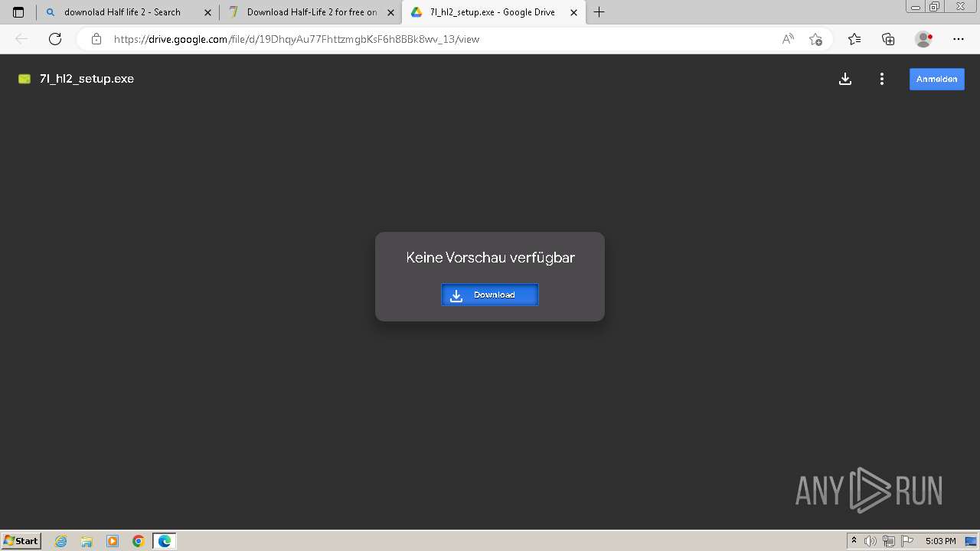The width and height of the screenshot is (980, 551).
Task: Open the volume speaker tray icon
Action: point(871,541)
